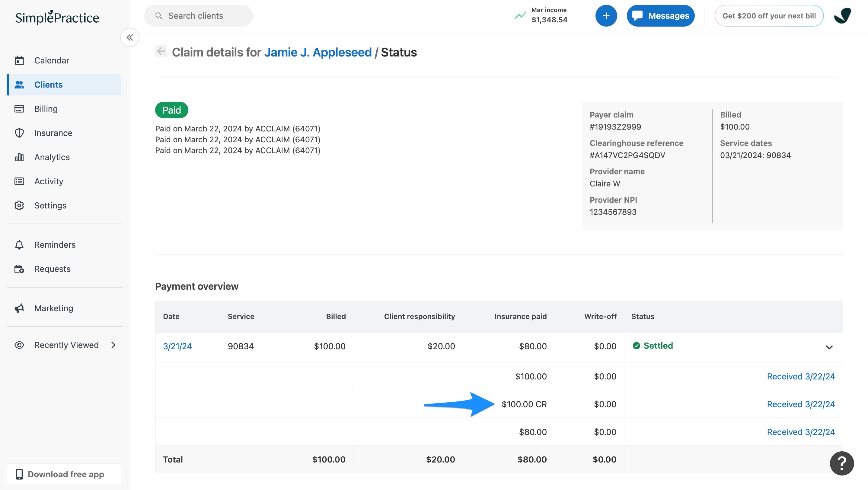The height and width of the screenshot is (490, 868).
Task: Go back with the left arrow icon
Action: (161, 51)
